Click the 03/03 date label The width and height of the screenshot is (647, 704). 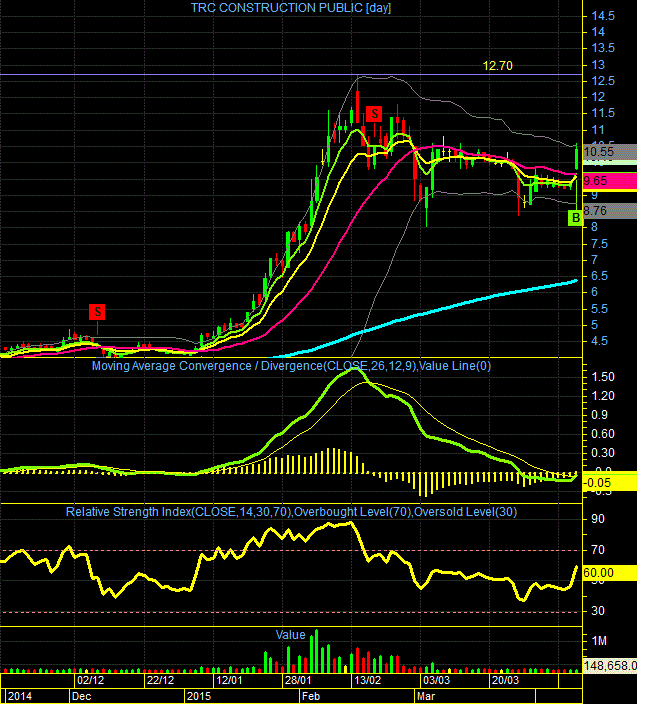(x=436, y=680)
